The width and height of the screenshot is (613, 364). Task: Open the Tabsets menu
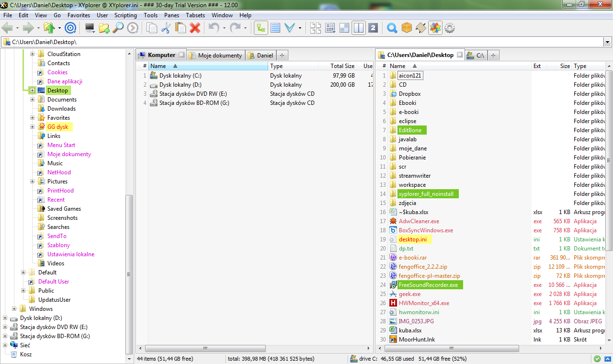(195, 15)
